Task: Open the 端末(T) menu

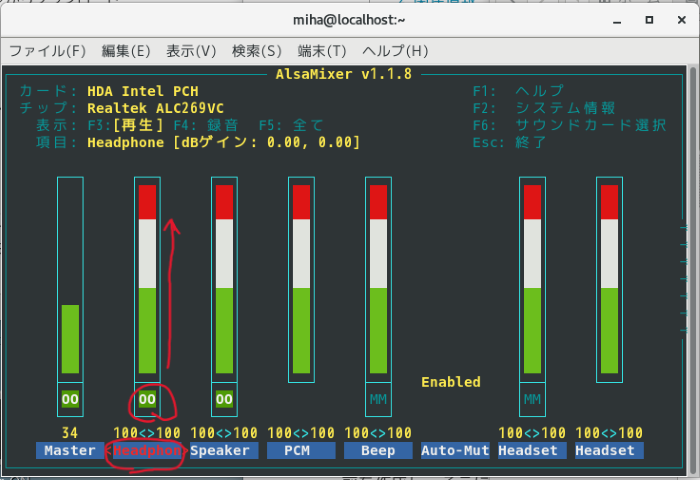Action: (x=321, y=51)
